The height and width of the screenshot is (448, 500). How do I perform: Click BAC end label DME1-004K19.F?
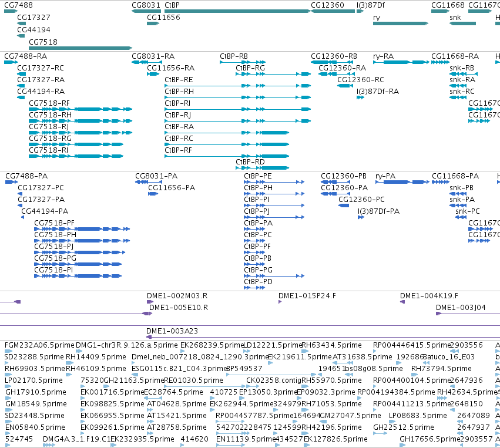[x=429, y=296]
